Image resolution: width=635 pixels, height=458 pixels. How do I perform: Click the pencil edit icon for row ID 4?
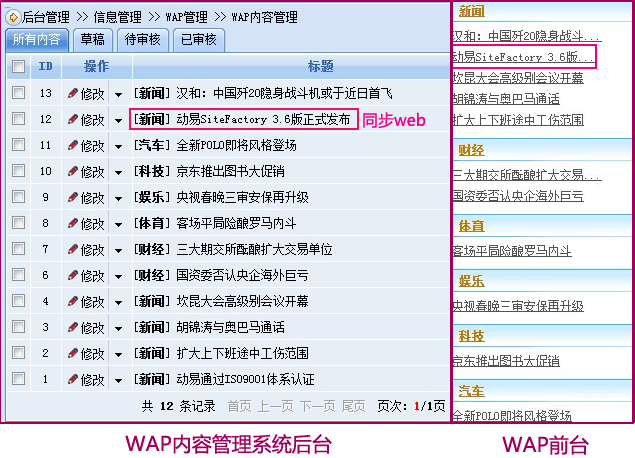coord(73,301)
